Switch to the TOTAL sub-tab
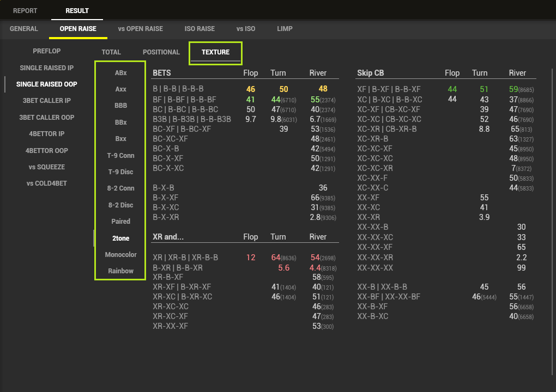This screenshot has width=556, height=392. tap(111, 52)
